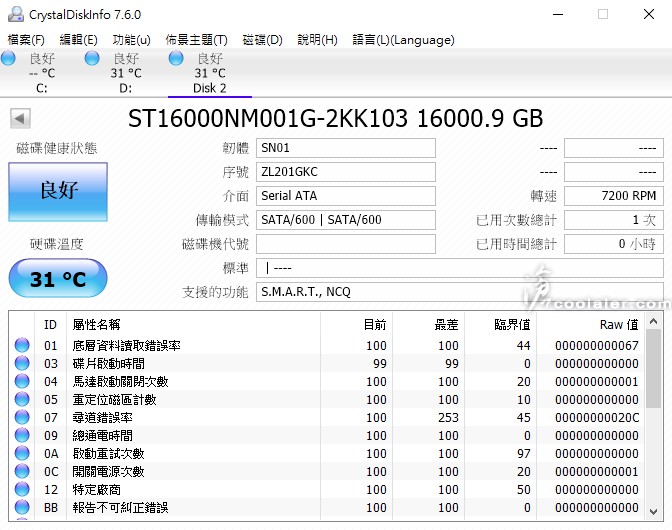Click status orb for attribute 12 row
Screen dimensions: 672x530
pyautogui.click(x=22, y=489)
